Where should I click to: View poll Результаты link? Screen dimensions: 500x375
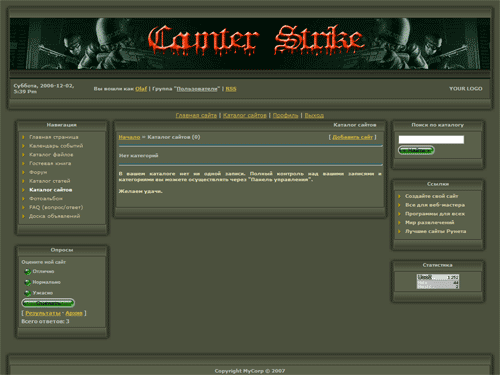click(43, 313)
